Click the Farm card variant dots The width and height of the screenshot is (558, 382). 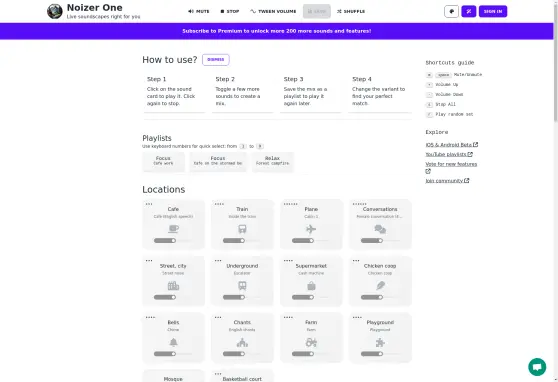288,317
